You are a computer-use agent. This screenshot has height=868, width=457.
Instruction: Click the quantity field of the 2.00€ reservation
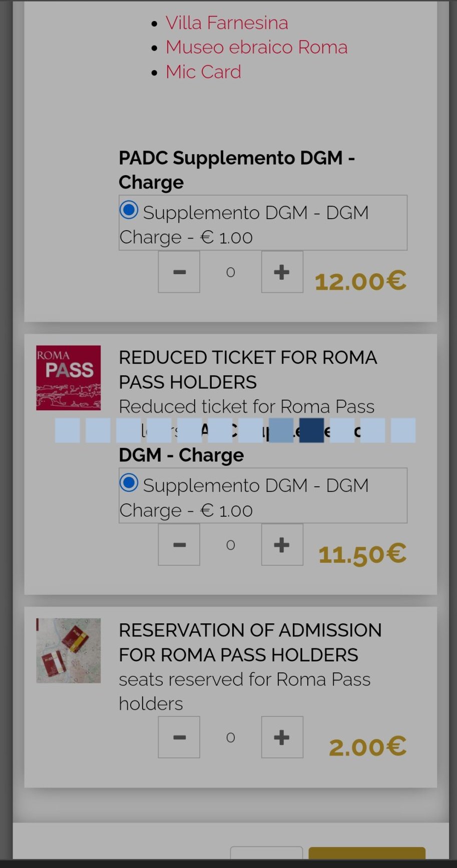click(x=230, y=737)
